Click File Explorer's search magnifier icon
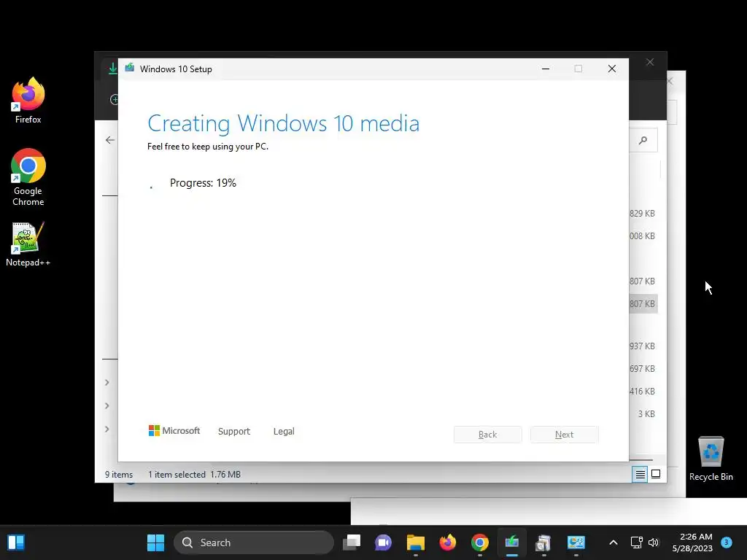This screenshot has height=560, width=747. [x=643, y=140]
